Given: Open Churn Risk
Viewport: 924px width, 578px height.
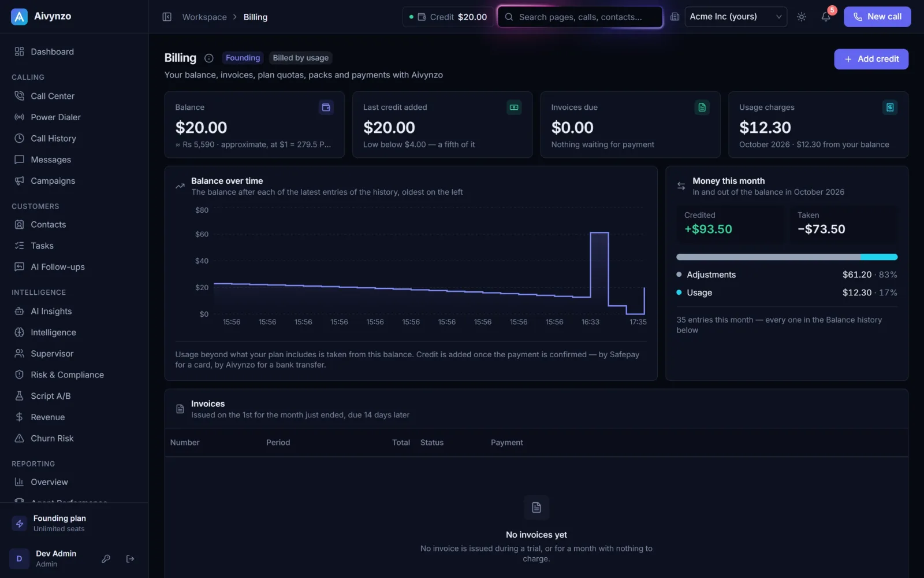Looking at the screenshot, I should click(x=74, y=438).
